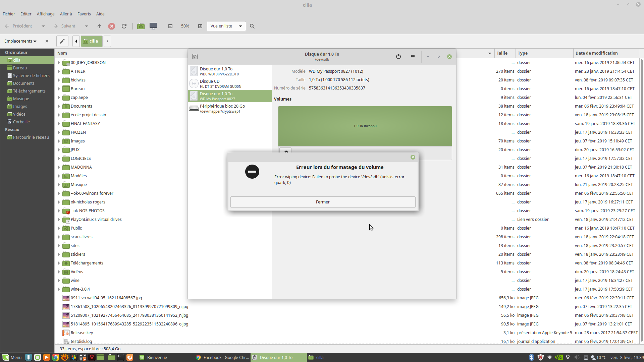644x362 pixels.
Task: Click the zoom out minus icon
Action: [x=170, y=26]
